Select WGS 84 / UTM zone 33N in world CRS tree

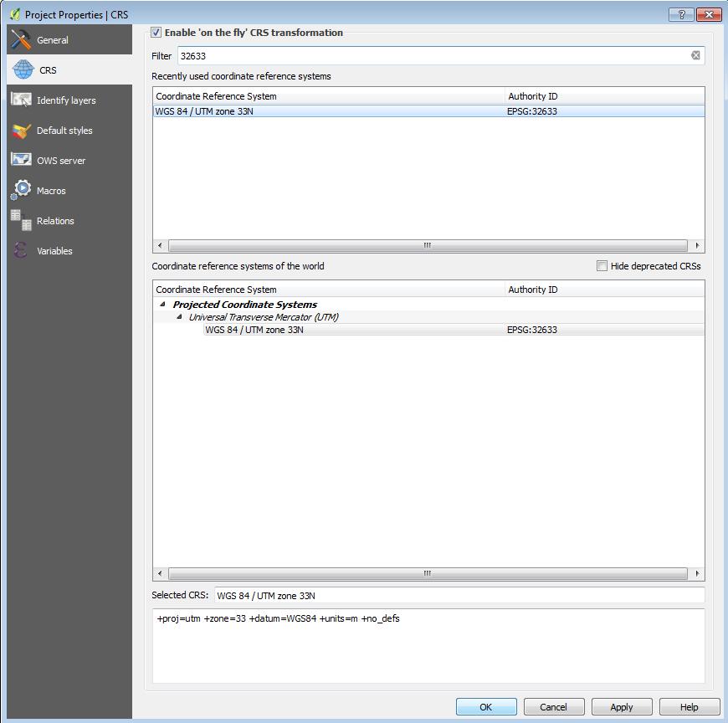(254, 330)
